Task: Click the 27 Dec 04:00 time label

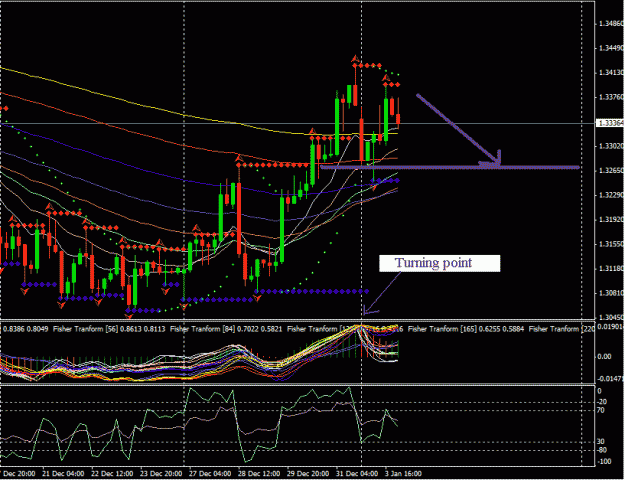Action: click(211, 474)
